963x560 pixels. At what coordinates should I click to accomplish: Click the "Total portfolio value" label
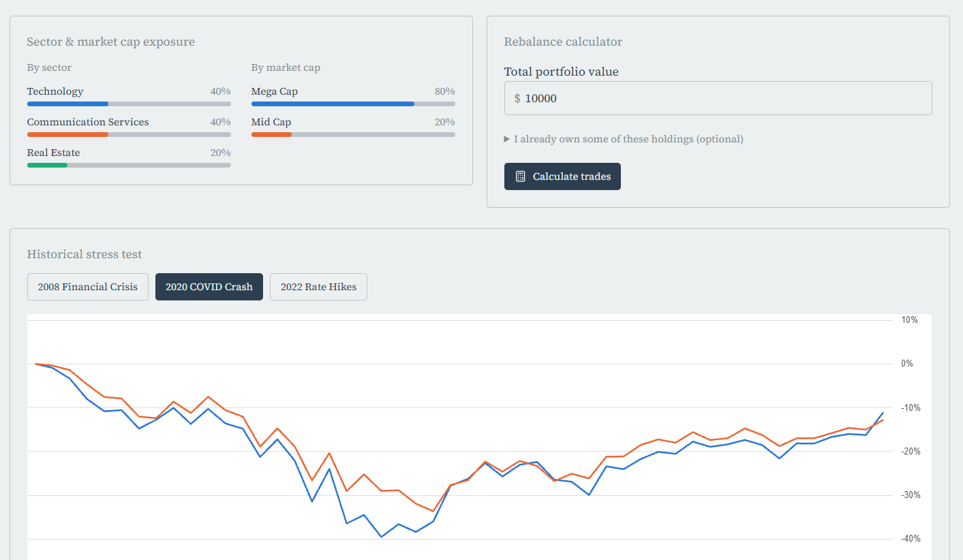562,72
